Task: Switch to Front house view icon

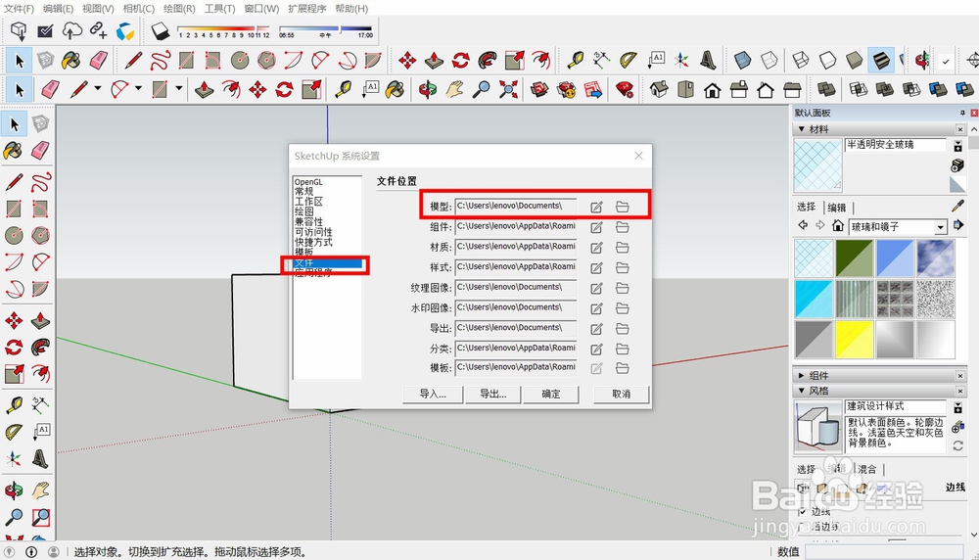Action: (x=713, y=89)
